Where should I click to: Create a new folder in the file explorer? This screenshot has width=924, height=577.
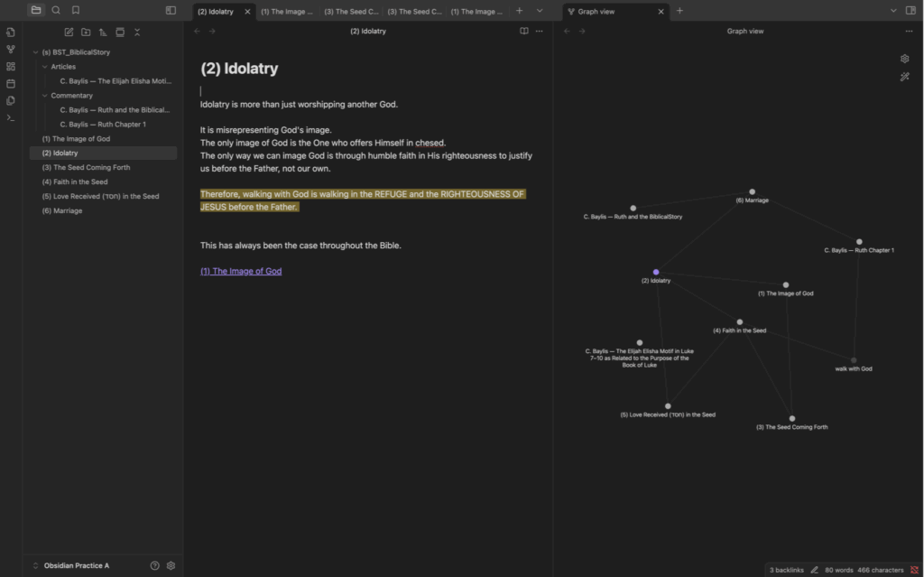pos(86,32)
